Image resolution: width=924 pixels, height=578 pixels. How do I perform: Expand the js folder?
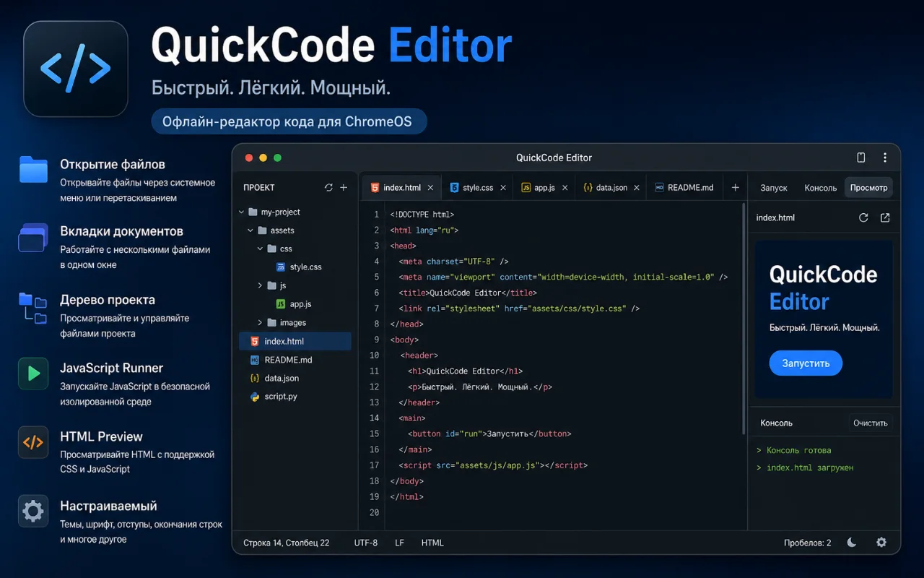(x=260, y=285)
